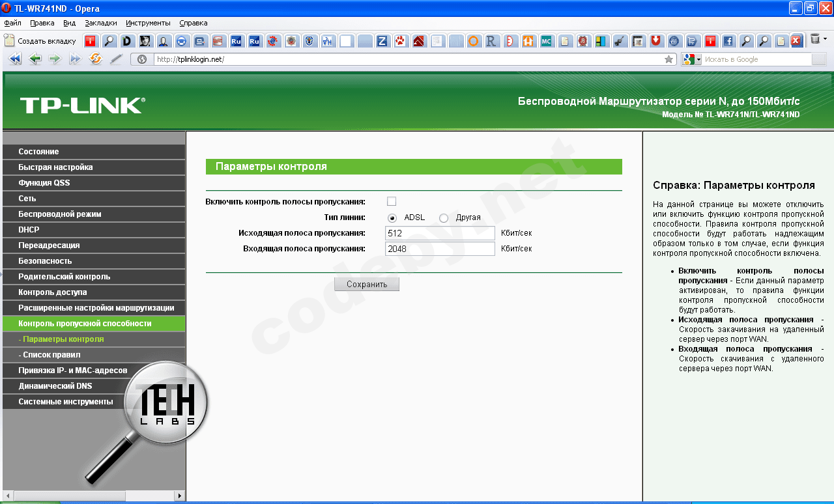Open the Google search engine dropdown
Image resolution: width=834 pixels, height=504 pixels.
[x=691, y=59]
